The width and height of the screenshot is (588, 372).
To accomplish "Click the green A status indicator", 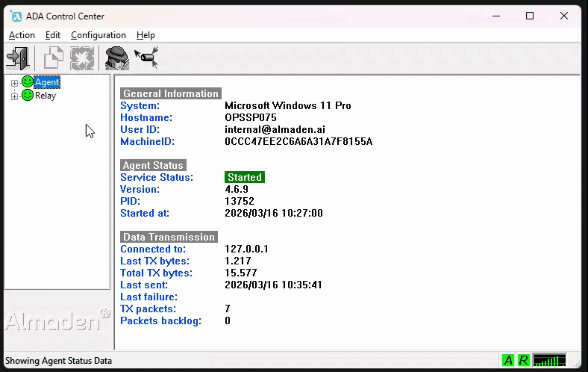I will coord(508,360).
